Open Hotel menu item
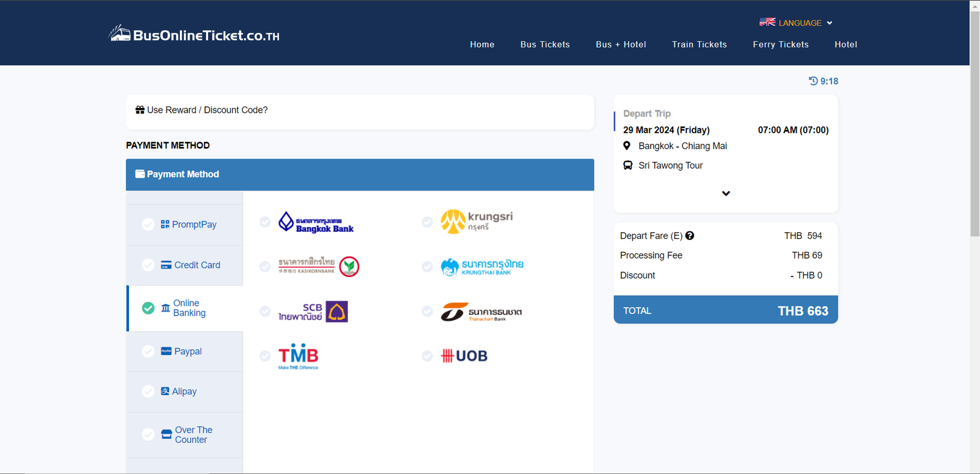Viewport: 980px width, 474px height. 846,44
